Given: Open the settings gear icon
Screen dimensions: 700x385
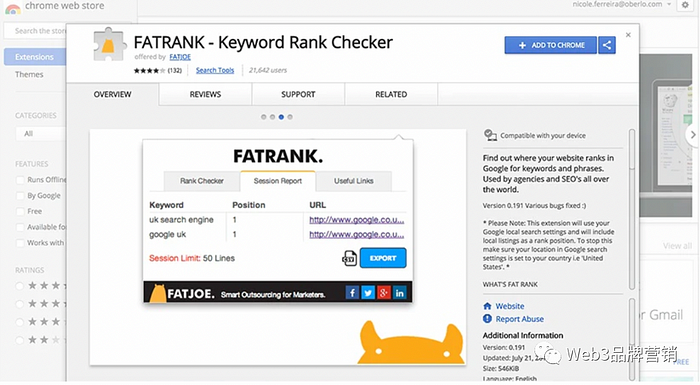Looking at the screenshot, I should pyautogui.click(x=685, y=5).
